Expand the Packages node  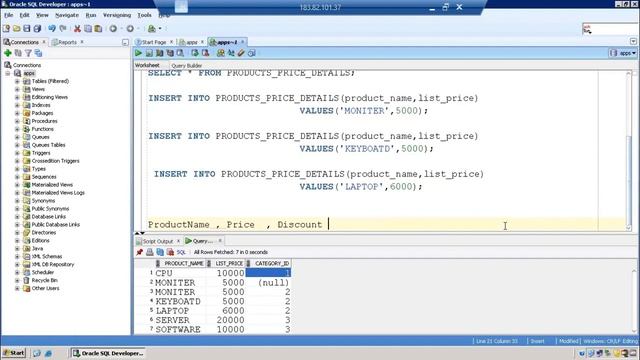tap(17, 113)
